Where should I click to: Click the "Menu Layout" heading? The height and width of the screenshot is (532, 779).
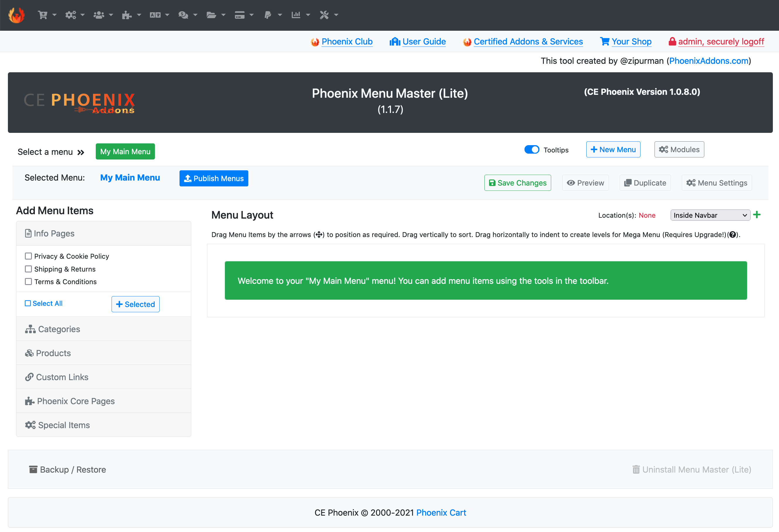242,215
